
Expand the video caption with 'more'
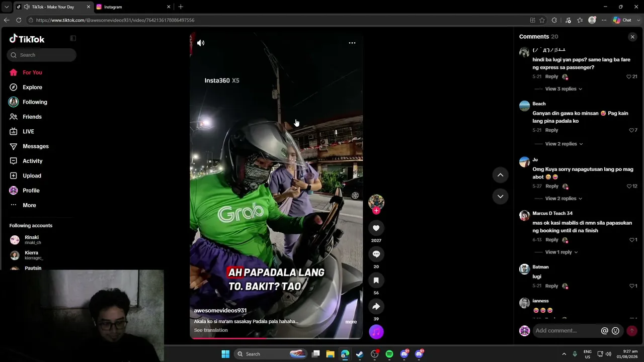351,322
